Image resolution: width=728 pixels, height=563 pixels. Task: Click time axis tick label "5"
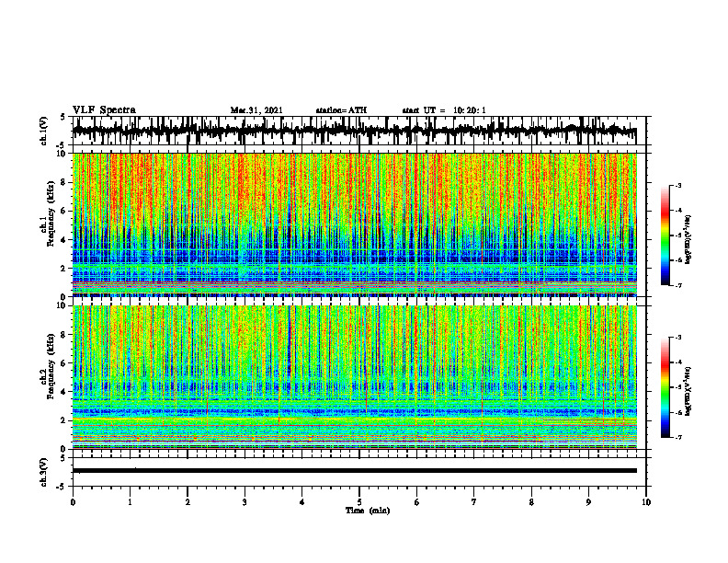point(359,502)
